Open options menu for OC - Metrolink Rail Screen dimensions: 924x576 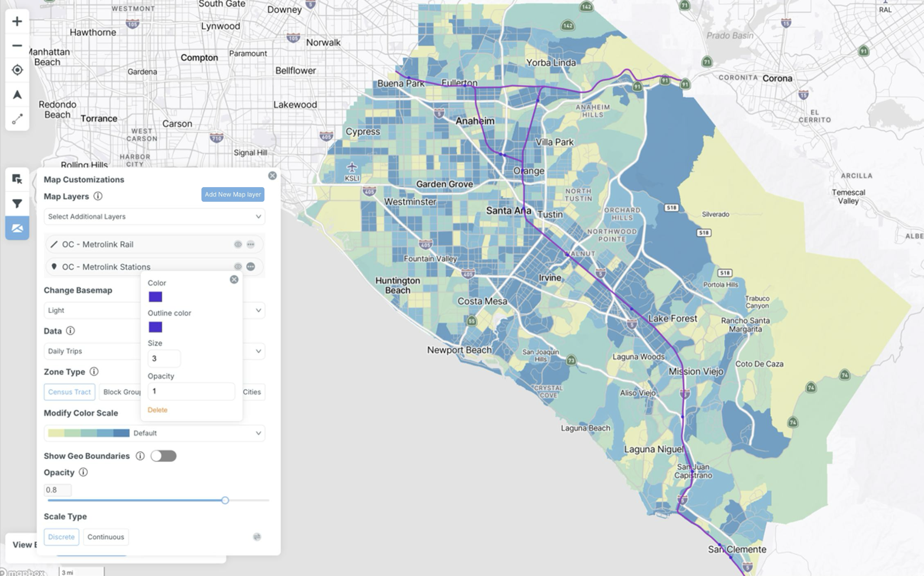250,244
